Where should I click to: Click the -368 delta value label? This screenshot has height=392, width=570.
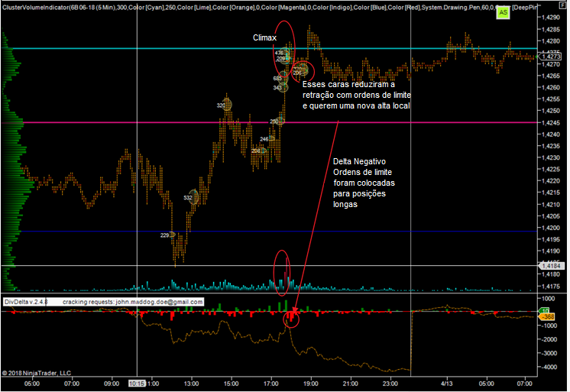(x=548, y=316)
